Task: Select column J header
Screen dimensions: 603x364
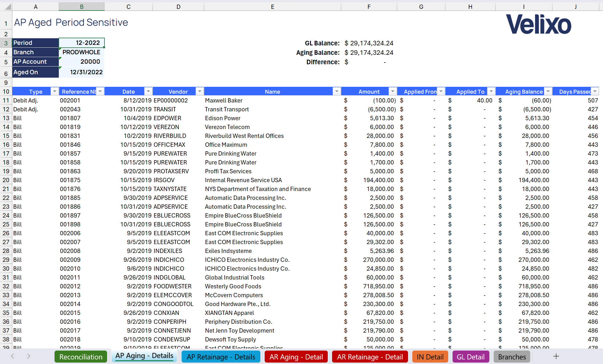Action: [576, 7]
